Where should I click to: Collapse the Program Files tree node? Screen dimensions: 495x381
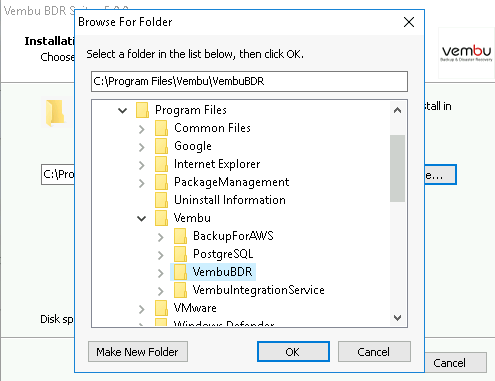click(123, 110)
